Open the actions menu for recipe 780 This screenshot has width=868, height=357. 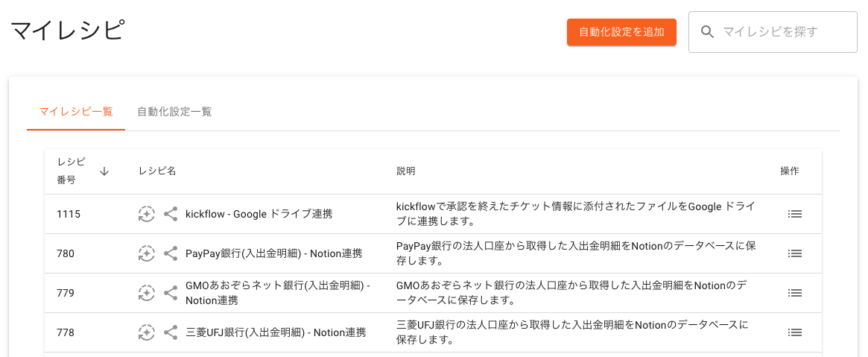pos(794,253)
